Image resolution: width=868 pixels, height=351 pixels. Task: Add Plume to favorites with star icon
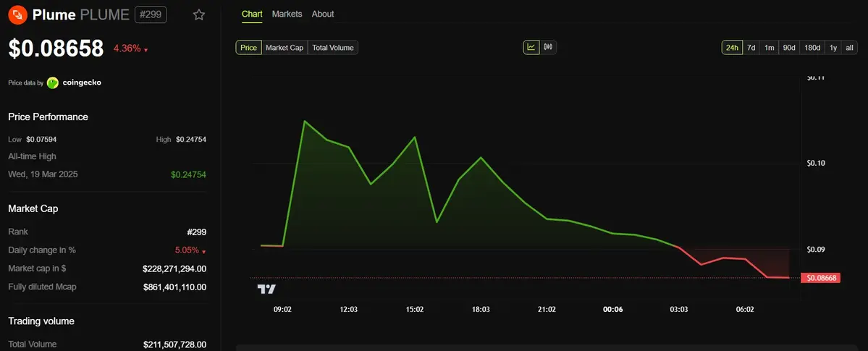click(x=199, y=14)
